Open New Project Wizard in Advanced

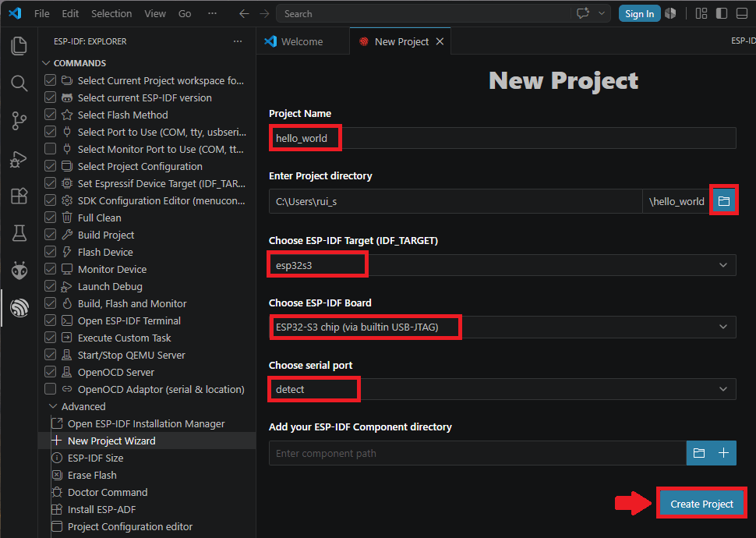[x=111, y=441]
